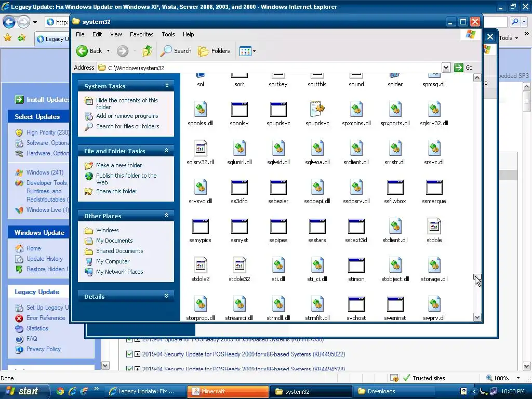Select the sspipes icon
532x399 pixels.
pos(278,227)
